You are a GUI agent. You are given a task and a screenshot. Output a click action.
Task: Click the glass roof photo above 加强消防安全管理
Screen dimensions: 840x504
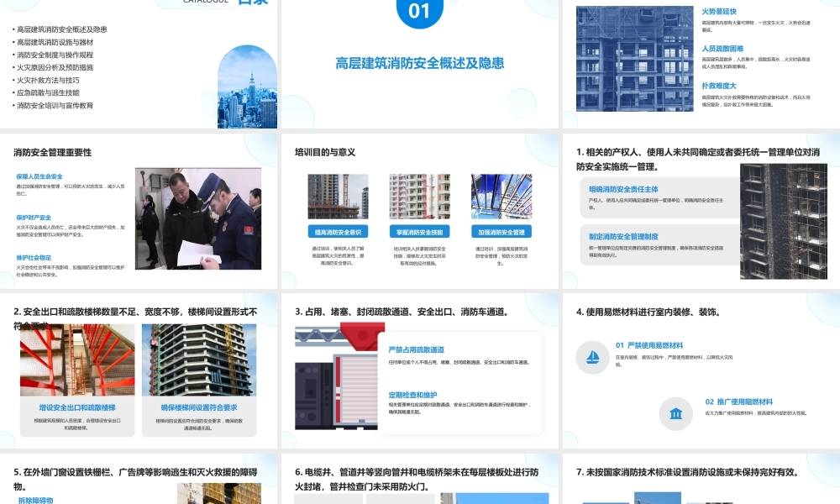(x=501, y=197)
